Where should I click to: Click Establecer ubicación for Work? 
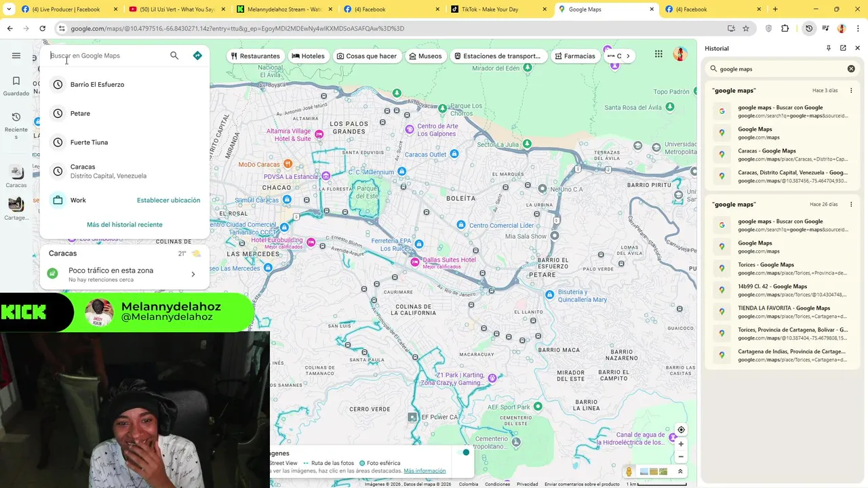click(x=168, y=201)
